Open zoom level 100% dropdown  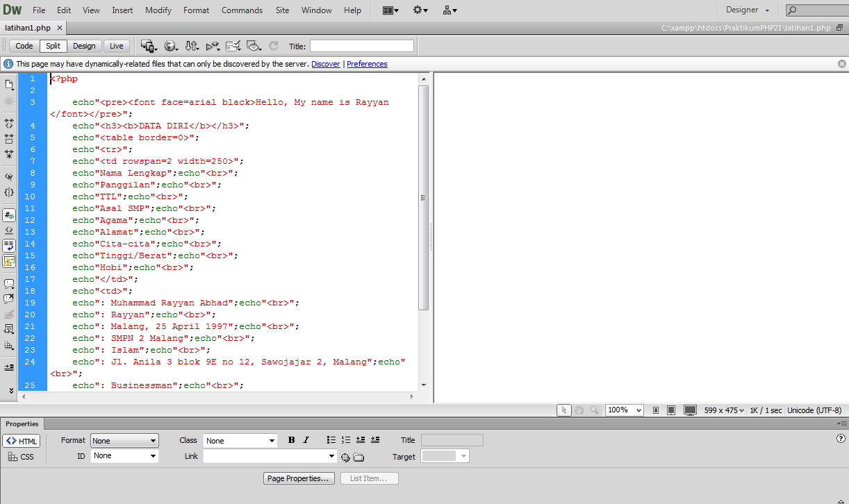coord(625,410)
